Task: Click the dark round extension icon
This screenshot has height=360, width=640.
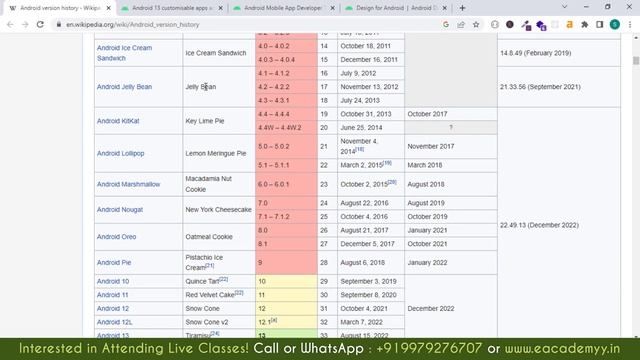Action: click(x=510, y=24)
